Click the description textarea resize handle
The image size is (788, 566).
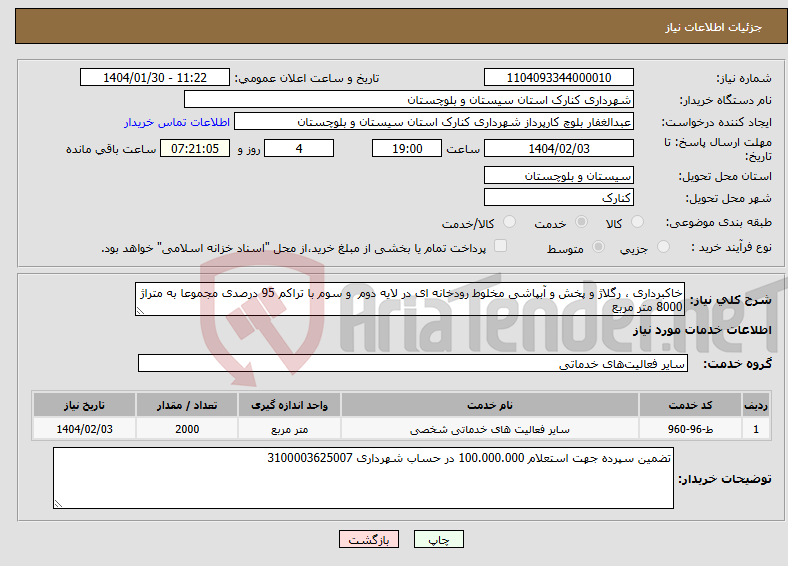[140, 311]
